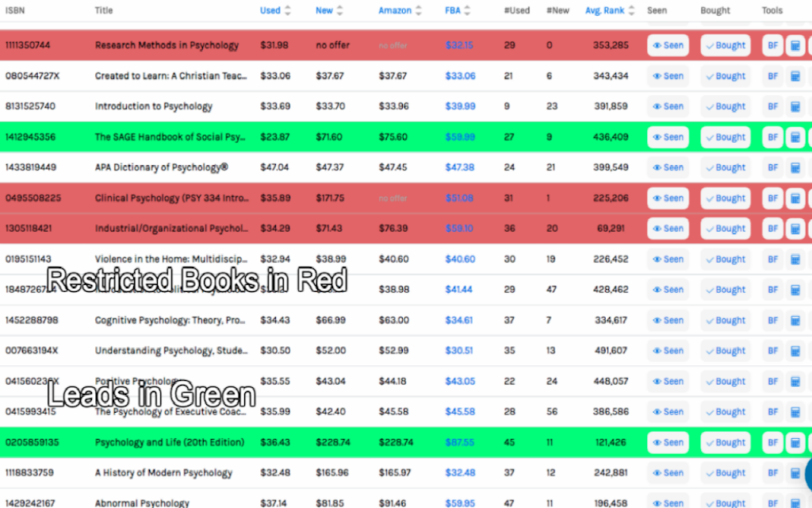Mark Created to Learn as Seen

click(x=668, y=76)
